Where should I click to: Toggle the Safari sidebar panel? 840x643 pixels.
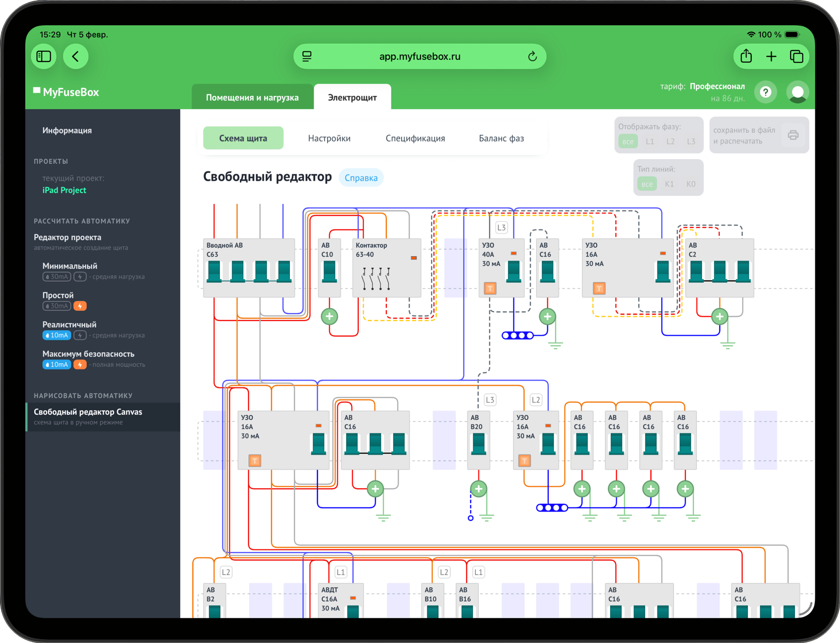coord(44,56)
